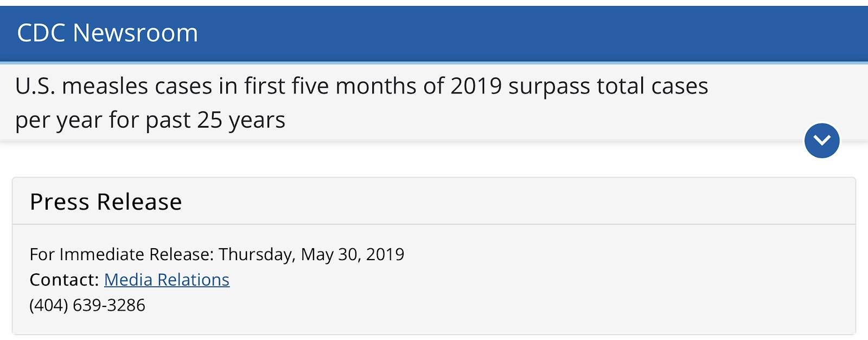
Task: Select the measles cases headline text
Action: pyautogui.click(x=361, y=103)
